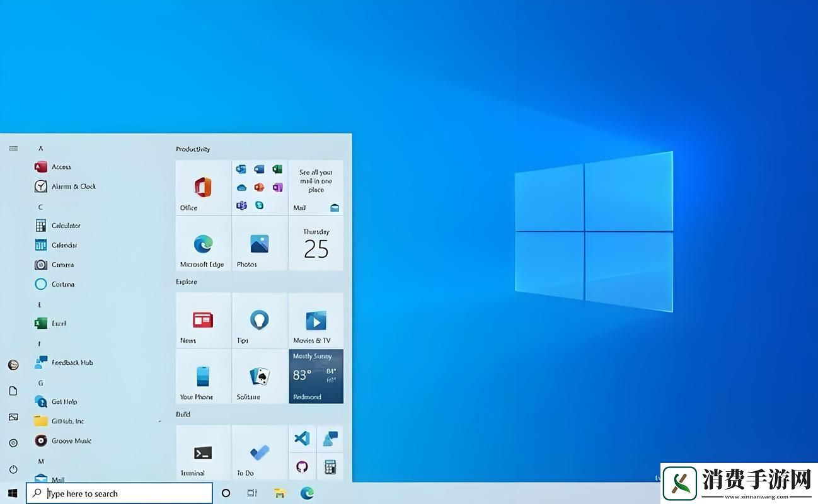The image size is (818, 504).
Task: Click the Cortana circle on the taskbar
Action: (226, 493)
